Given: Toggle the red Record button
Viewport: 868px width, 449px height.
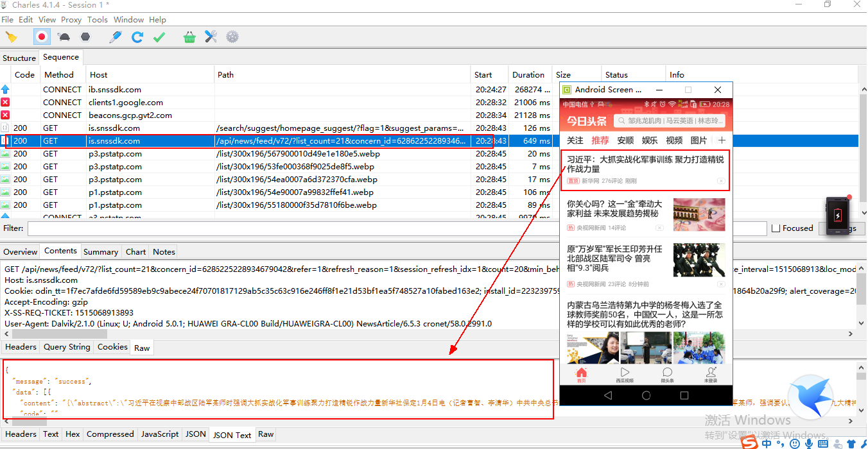Looking at the screenshot, I should tap(42, 37).
